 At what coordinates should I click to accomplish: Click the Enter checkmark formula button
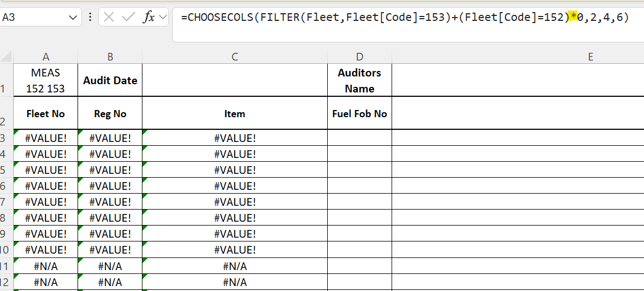(x=129, y=17)
